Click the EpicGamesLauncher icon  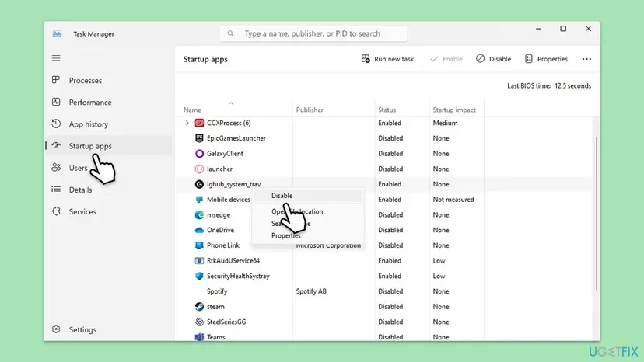[x=199, y=138]
